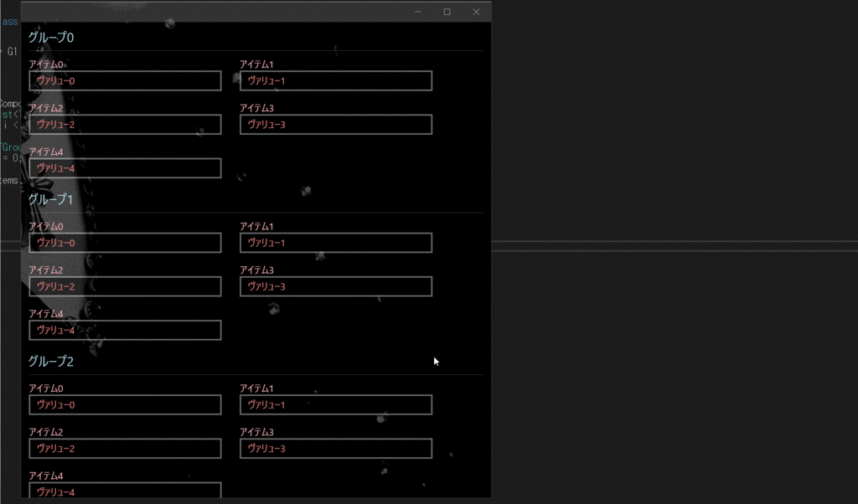858x504 pixels.
Task: Click the グループ0 heading
Action: pyautogui.click(x=51, y=37)
